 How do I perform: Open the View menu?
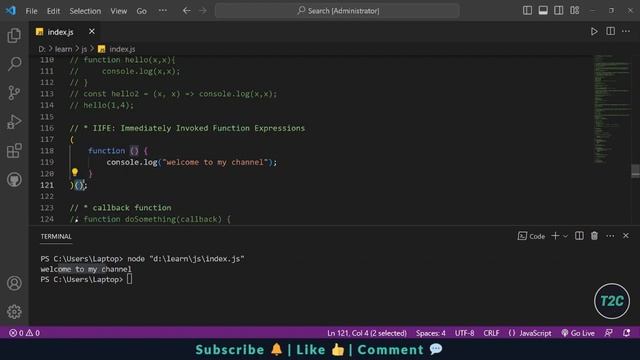click(118, 11)
